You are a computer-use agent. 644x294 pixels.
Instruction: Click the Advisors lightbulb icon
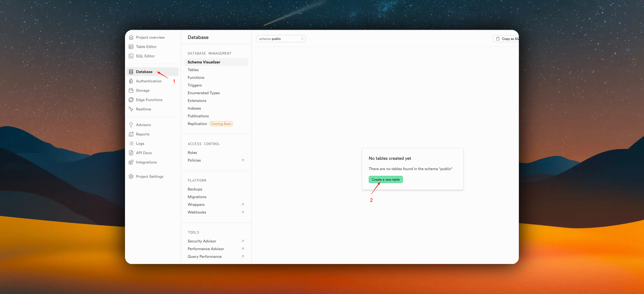pyautogui.click(x=131, y=125)
